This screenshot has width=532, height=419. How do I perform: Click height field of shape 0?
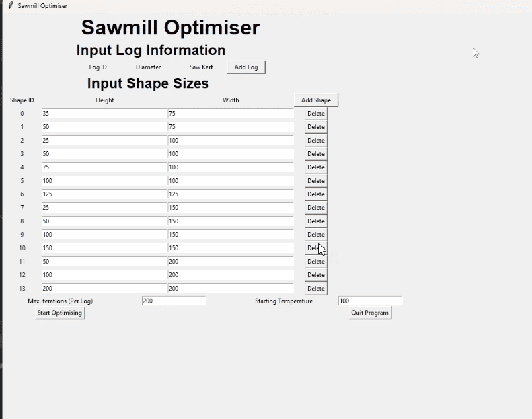point(104,114)
